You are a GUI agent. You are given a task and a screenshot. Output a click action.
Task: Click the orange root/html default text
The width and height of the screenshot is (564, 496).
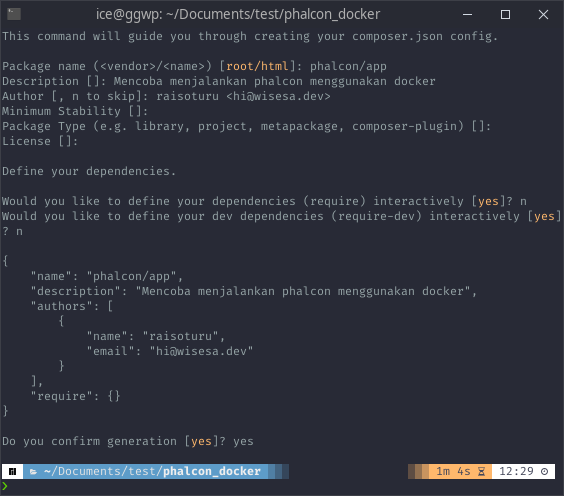(257, 66)
